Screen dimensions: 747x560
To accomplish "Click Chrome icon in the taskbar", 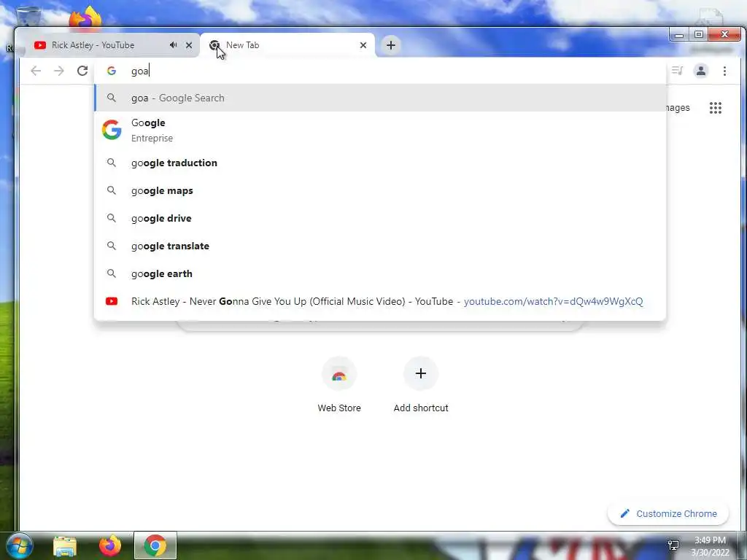I will coord(155,545).
